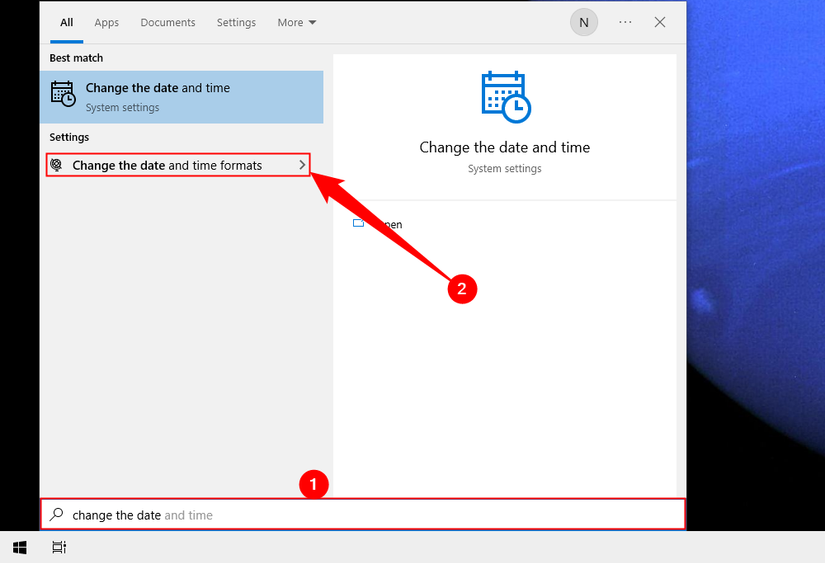Open the three-dot options menu
The image size is (825, 563).
[x=625, y=22]
